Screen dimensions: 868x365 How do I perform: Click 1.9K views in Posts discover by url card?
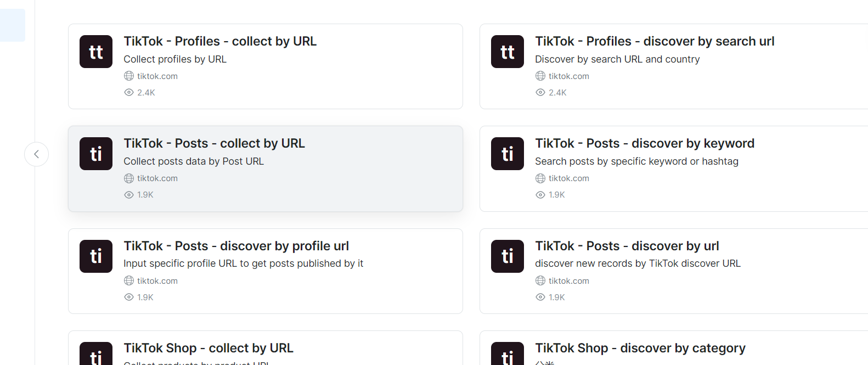click(557, 297)
